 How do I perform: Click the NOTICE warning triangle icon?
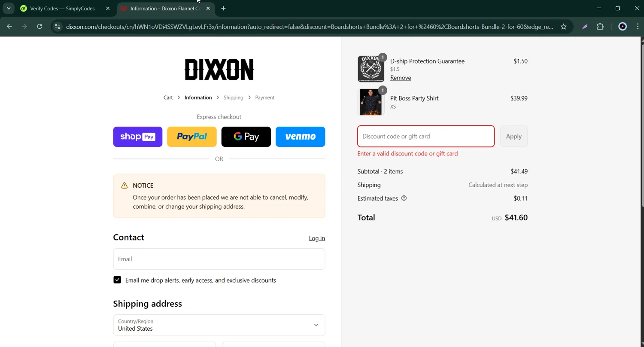tap(125, 186)
